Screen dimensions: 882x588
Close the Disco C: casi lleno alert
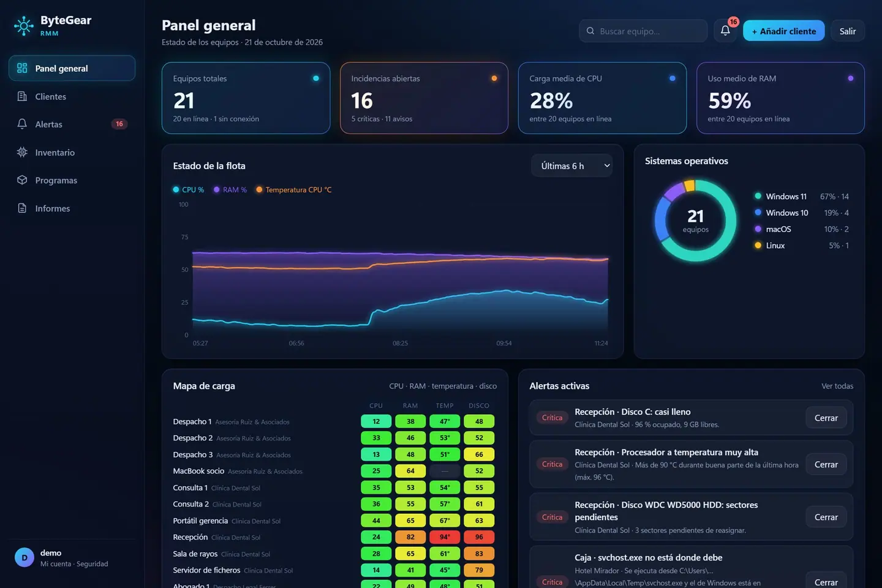(826, 418)
